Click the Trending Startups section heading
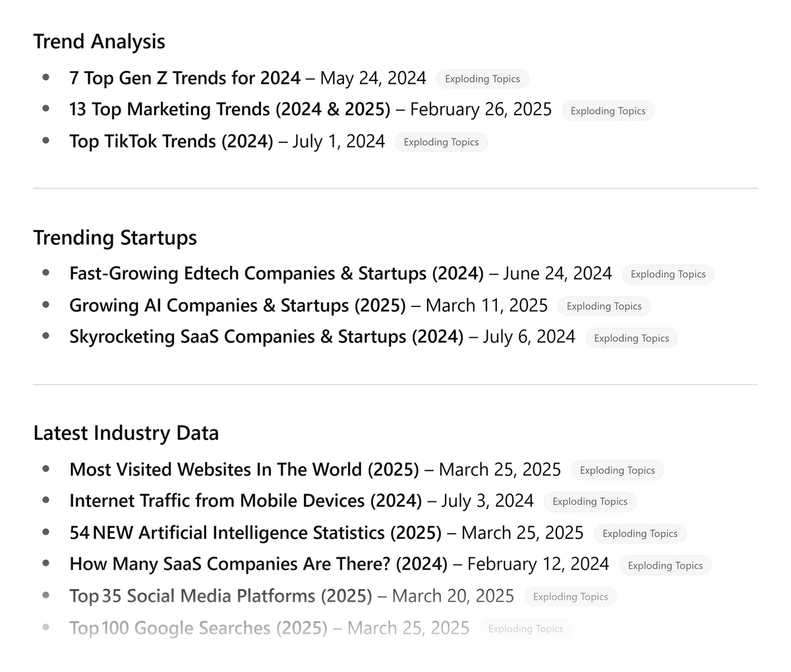This screenshot has width=791, height=672. 115,238
